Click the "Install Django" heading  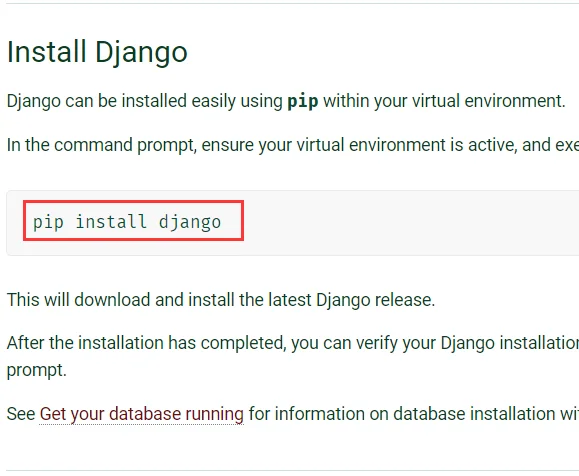tap(97, 52)
